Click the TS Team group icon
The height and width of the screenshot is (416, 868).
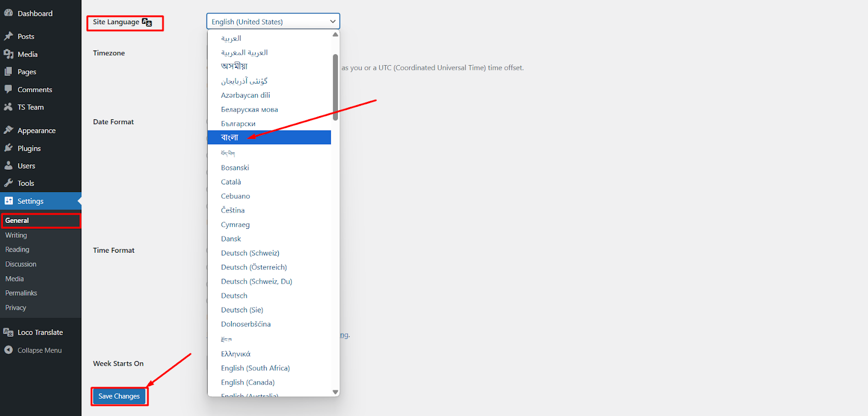pos(9,107)
